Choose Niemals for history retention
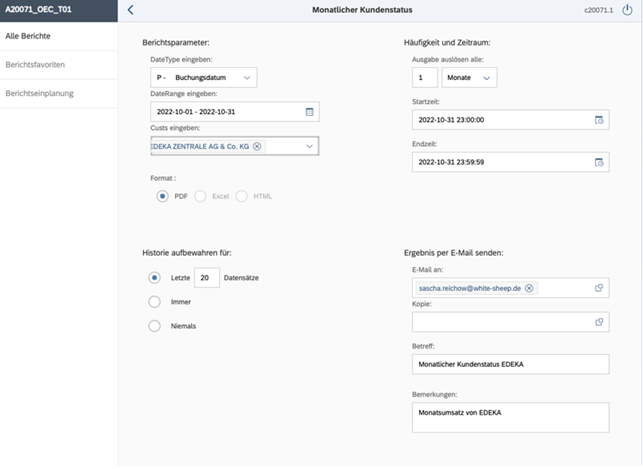The height and width of the screenshot is (469, 643). [154, 325]
